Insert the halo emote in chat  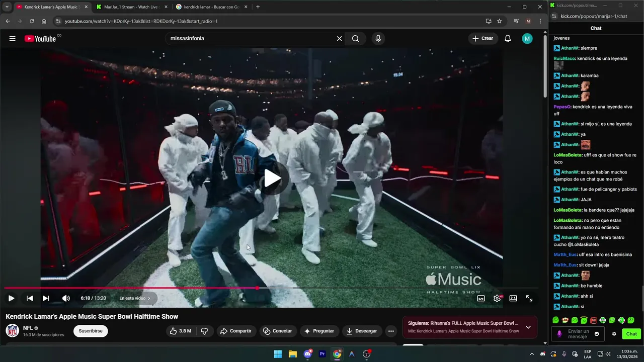tap(584, 320)
